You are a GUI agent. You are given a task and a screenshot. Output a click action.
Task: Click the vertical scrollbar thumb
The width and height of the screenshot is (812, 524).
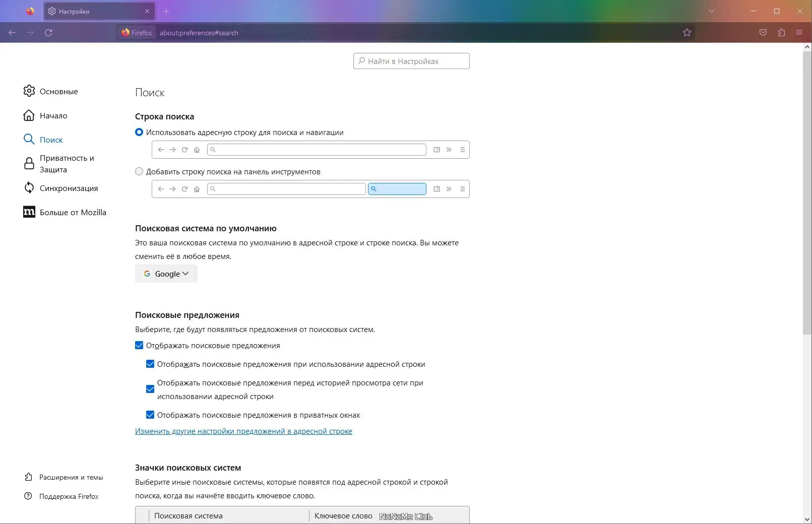[x=807, y=193]
